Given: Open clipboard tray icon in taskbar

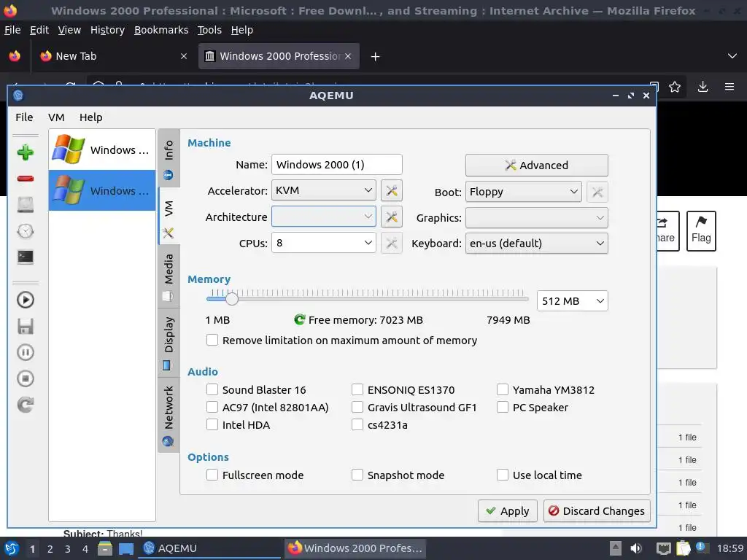Looking at the screenshot, I should (683, 548).
